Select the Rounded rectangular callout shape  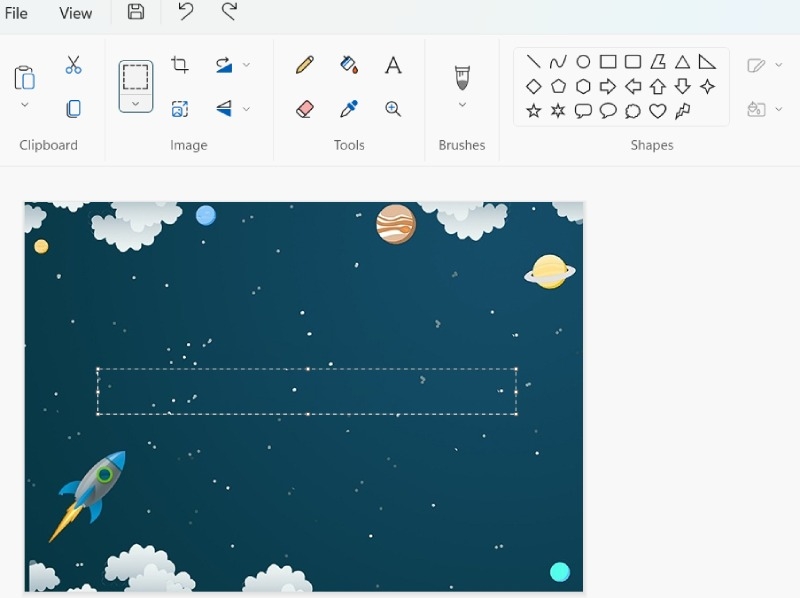583,111
